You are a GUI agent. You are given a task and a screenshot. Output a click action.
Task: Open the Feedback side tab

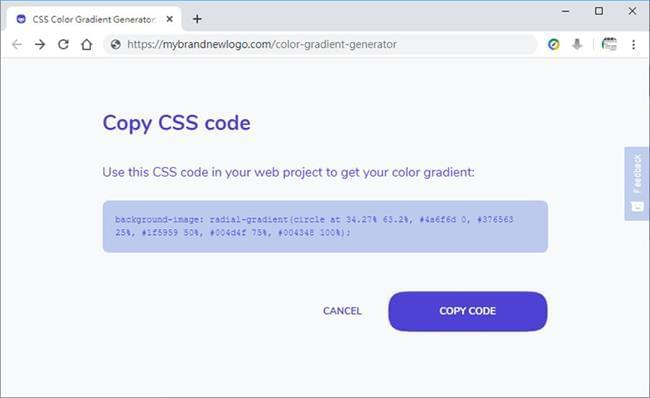pyautogui.click(x=637, y=183)
